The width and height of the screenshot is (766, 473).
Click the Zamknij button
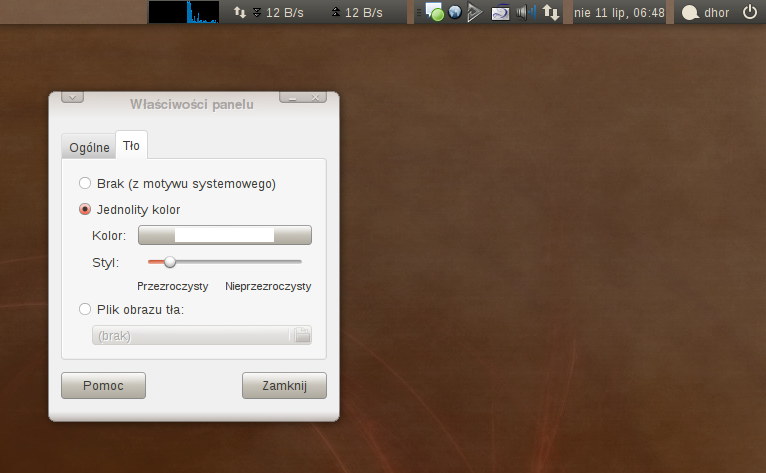[284, 386]
